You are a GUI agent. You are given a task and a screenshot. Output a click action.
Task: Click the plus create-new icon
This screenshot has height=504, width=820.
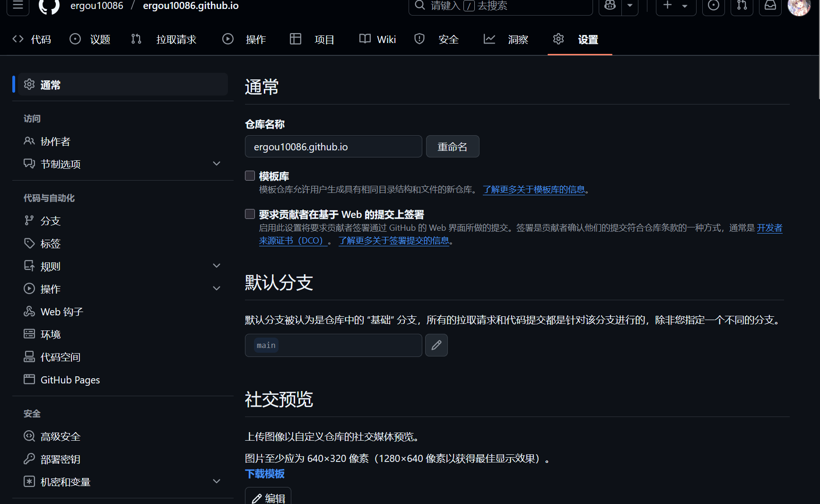point(667,6)
